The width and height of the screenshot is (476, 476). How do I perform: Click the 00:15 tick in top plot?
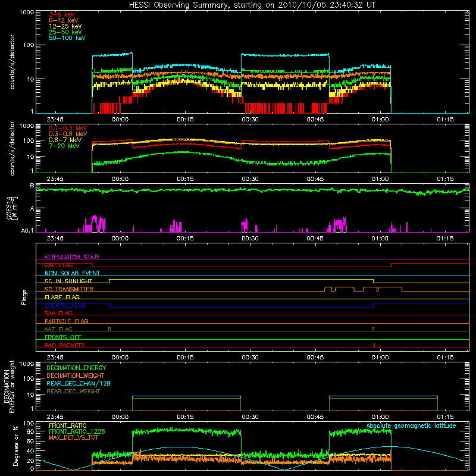(x=185, y=120)
